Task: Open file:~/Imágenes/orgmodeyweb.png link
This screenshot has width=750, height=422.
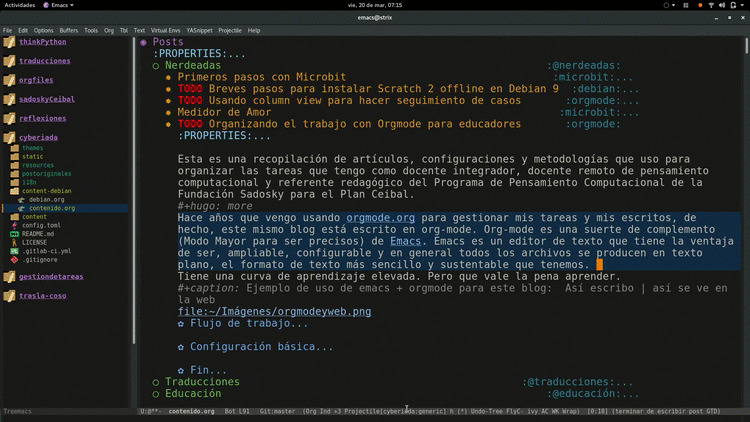Action: 274,311
